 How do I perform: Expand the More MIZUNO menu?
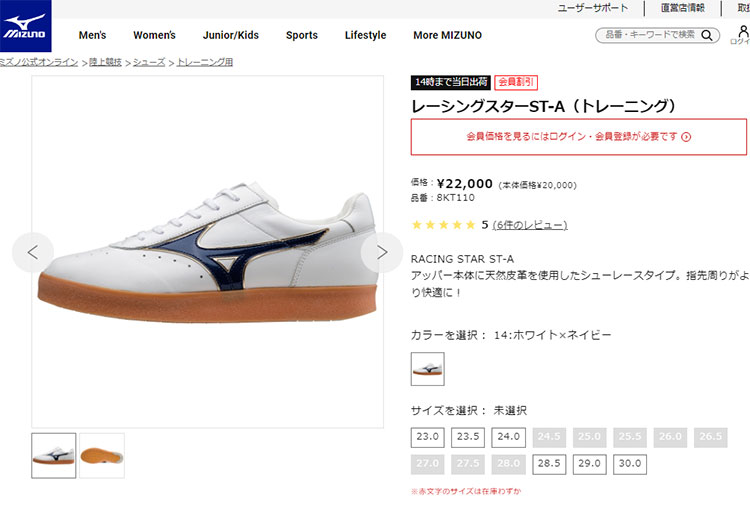tap(447, 35)
